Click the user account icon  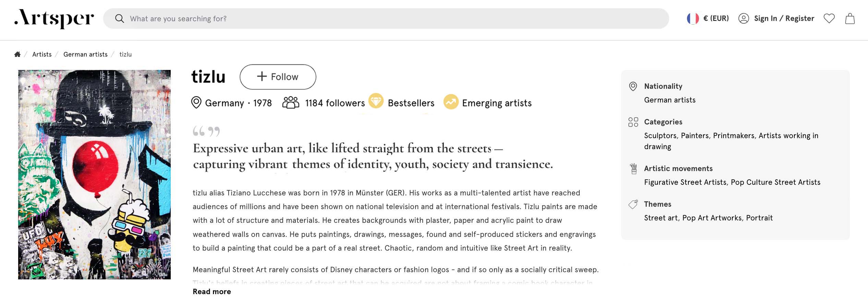(x=744, y=19)
